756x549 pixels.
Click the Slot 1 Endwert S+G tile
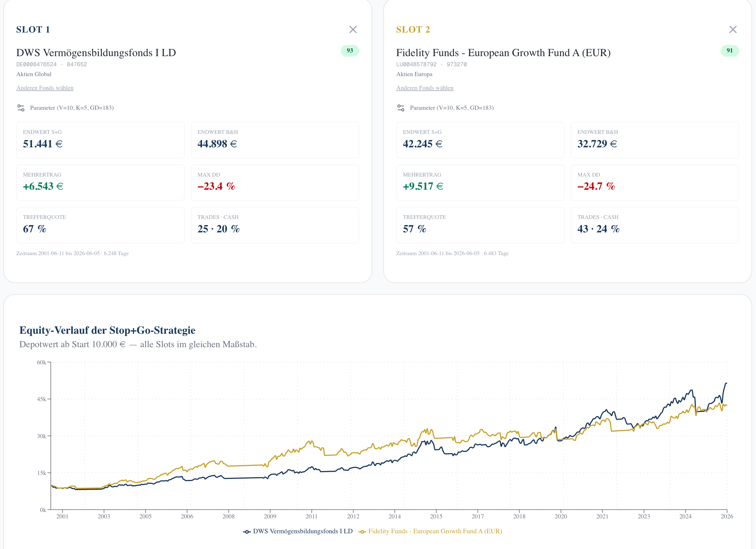click(100, 140)
